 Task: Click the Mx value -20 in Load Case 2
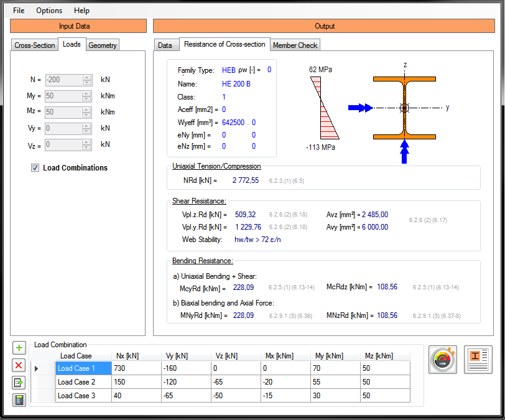click(x=285, y=382)
